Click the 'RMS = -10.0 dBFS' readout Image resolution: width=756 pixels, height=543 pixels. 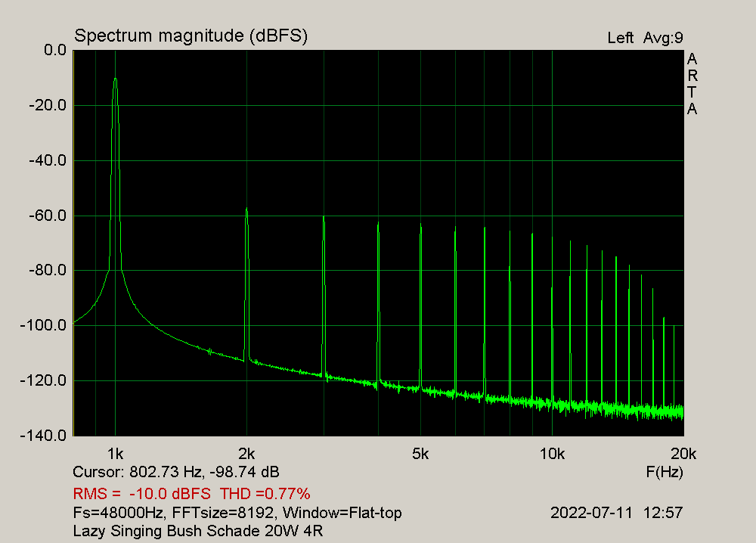[142, 494]
